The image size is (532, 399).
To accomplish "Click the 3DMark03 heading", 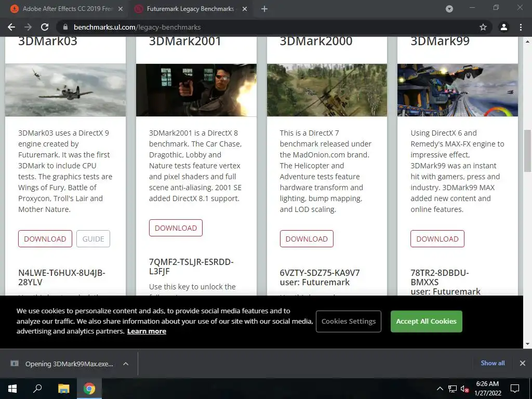I will 48,41.
